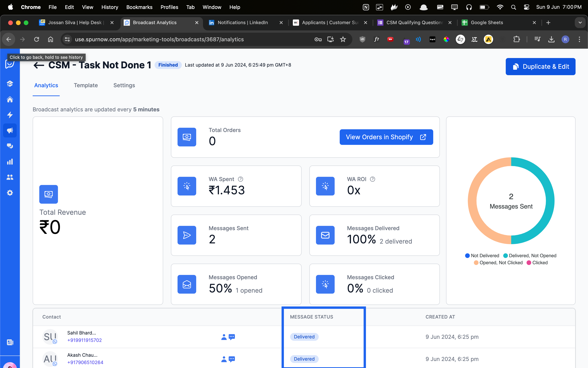Image resolution: width=588 pixels, height=368 pixels.
Task: Go to Chrome home page button
Action: [51, 39]
